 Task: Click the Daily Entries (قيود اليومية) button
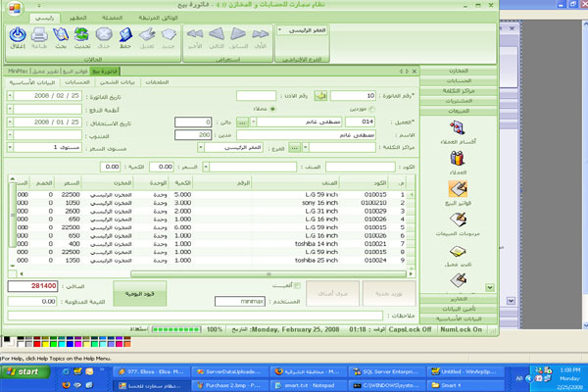tap(140, 294)
